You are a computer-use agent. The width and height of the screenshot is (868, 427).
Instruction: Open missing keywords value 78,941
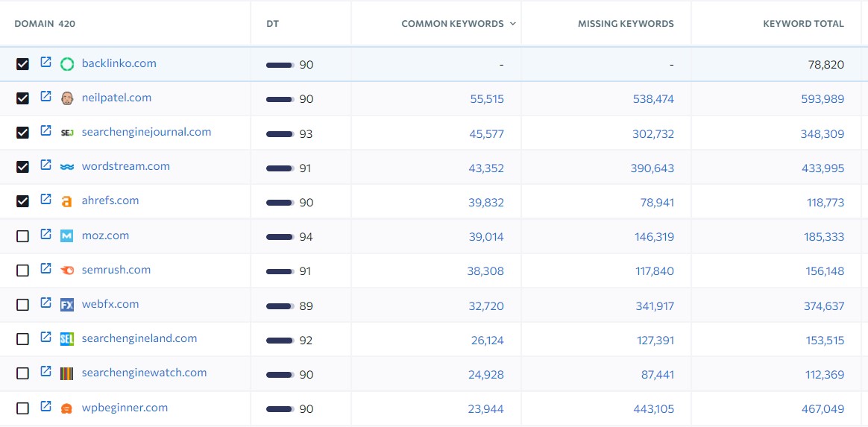pos(657,203)
